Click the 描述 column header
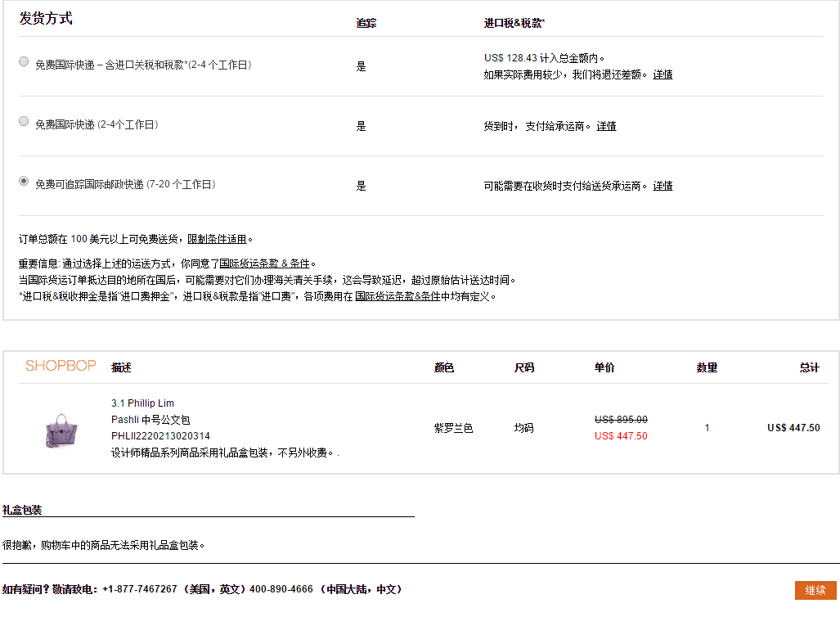The width and height of the screenshot is (840, 617). point(121,367)
